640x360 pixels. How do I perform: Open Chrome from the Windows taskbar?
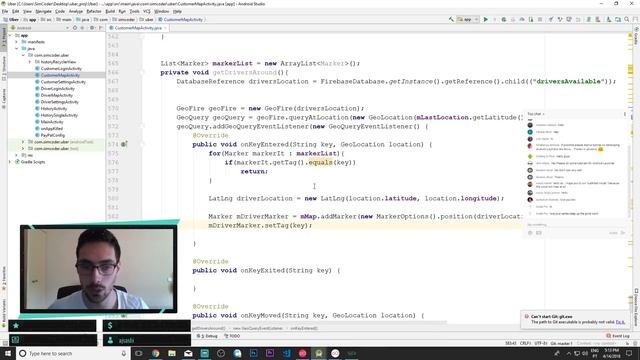pyautogui.click(x=156, y=353)
